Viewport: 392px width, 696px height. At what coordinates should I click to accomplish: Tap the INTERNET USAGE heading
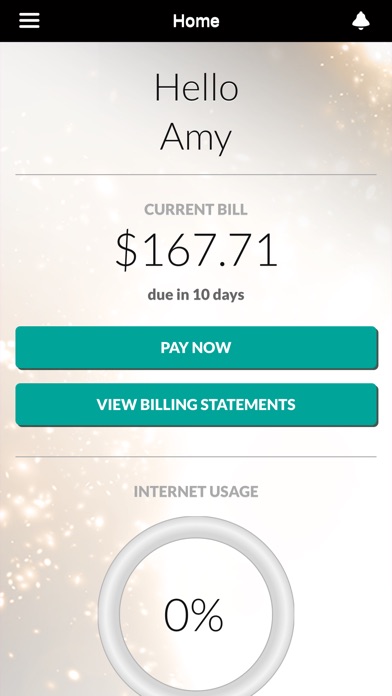[196, 491]
